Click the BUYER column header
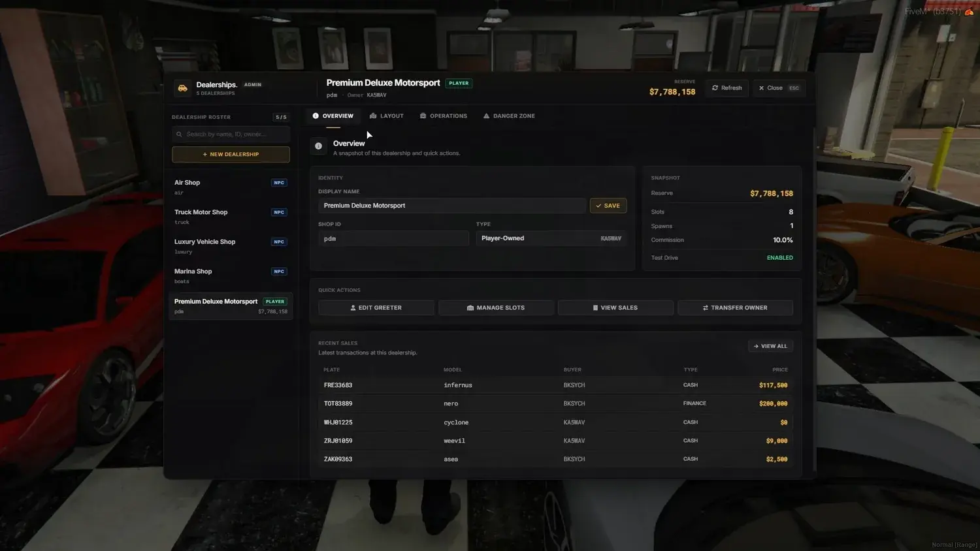 pos(572,370)
